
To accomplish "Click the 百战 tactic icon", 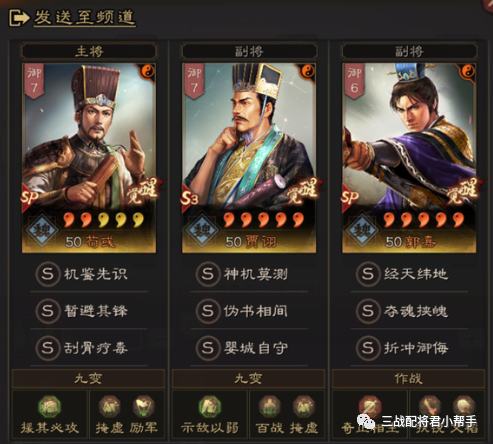I will click(x=269, y=407).
